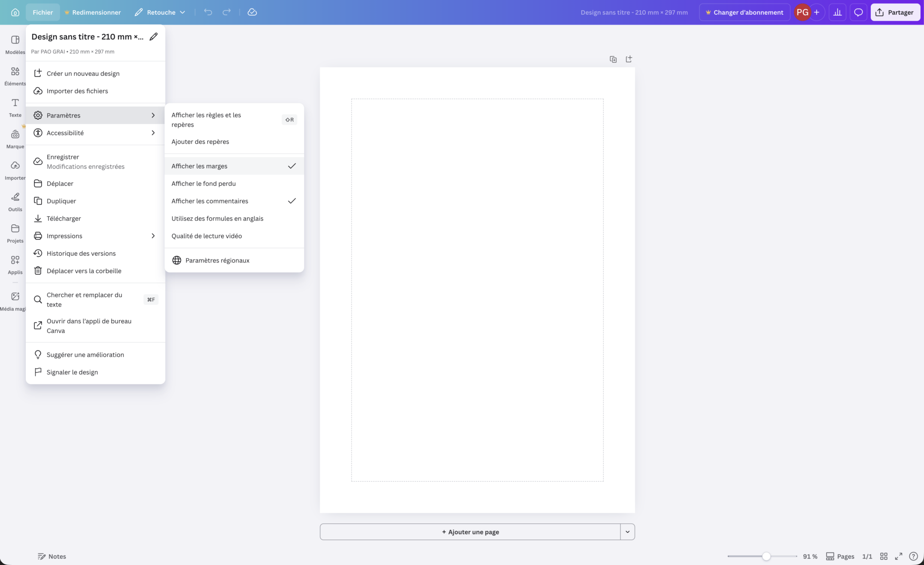Click the duplicate page icon above canvas

(613, 59)
